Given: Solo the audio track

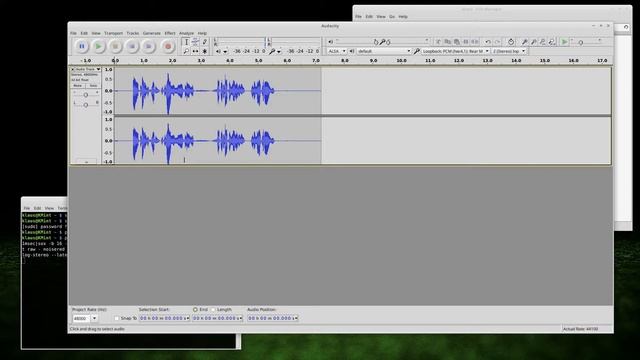Looking at the screenshot, I should (93, 86).
